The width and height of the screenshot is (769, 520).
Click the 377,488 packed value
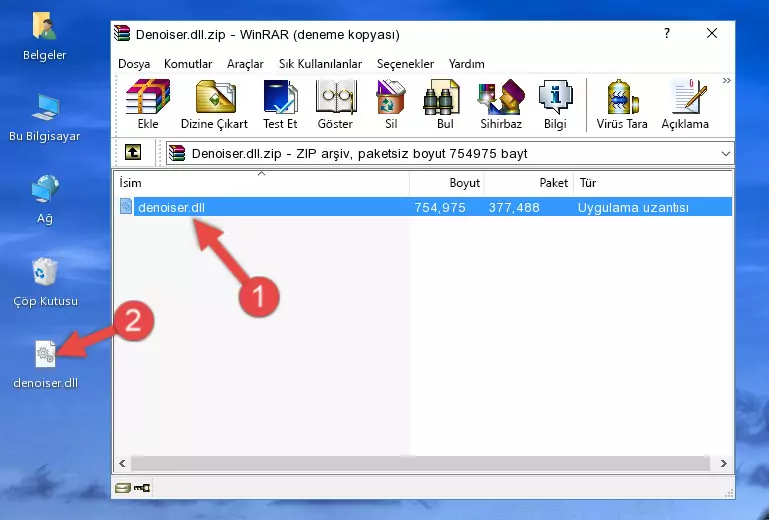tap(514, 208)
